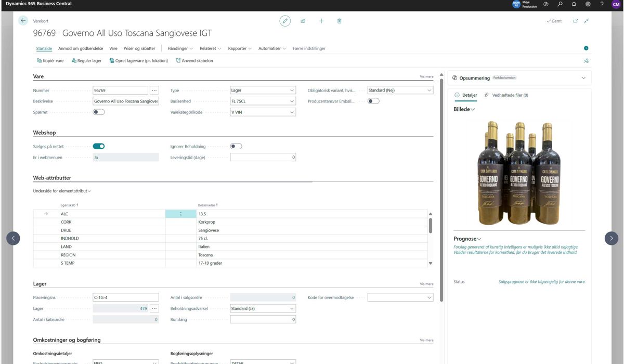Delete the item with trash icon
The image size is (624, 364).
click(340, 21)
